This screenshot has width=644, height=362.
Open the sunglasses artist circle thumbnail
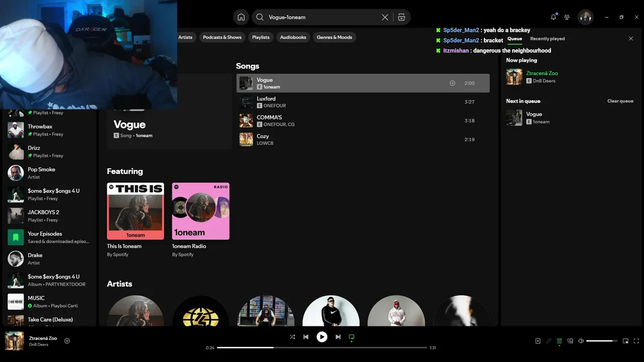pos(331,311)
